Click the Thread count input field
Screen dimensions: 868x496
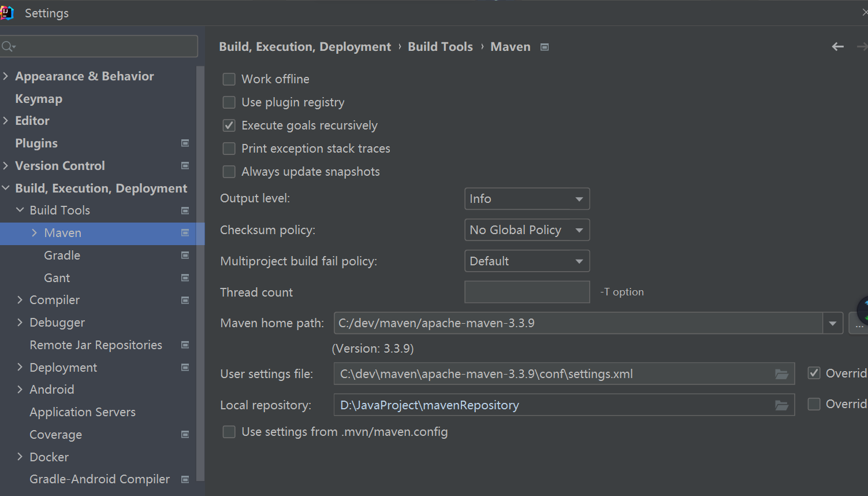527,292
